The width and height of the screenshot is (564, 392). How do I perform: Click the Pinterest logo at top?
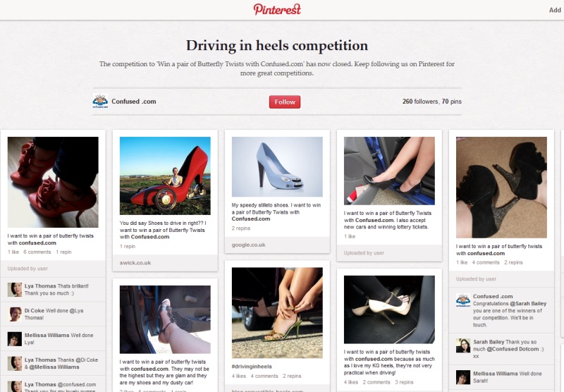[277, 9]
